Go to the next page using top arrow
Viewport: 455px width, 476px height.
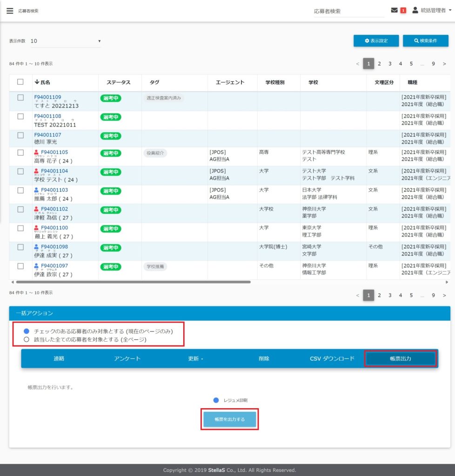click(444, 64)
